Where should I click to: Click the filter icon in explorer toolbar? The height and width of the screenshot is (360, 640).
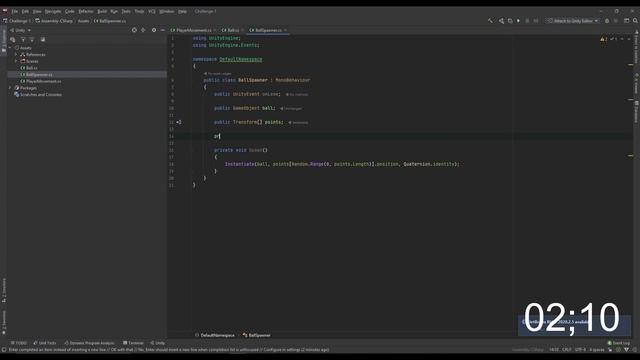23,40
